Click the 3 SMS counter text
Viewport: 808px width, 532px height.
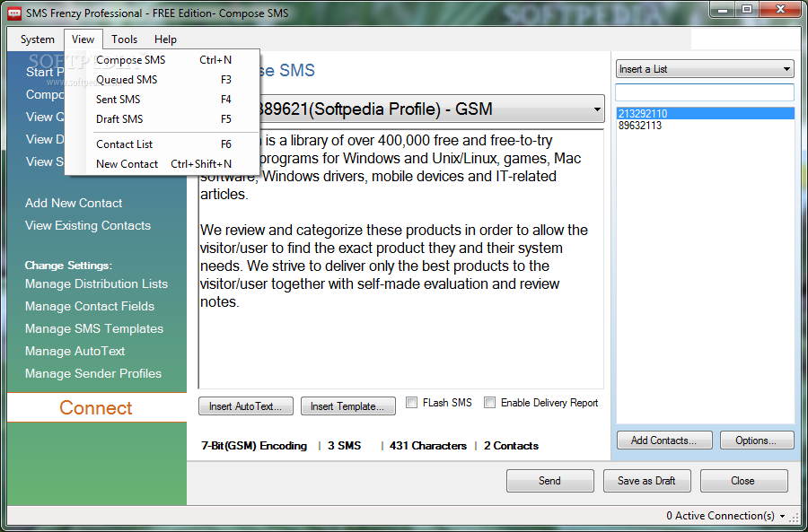click(x=344, y=446)
